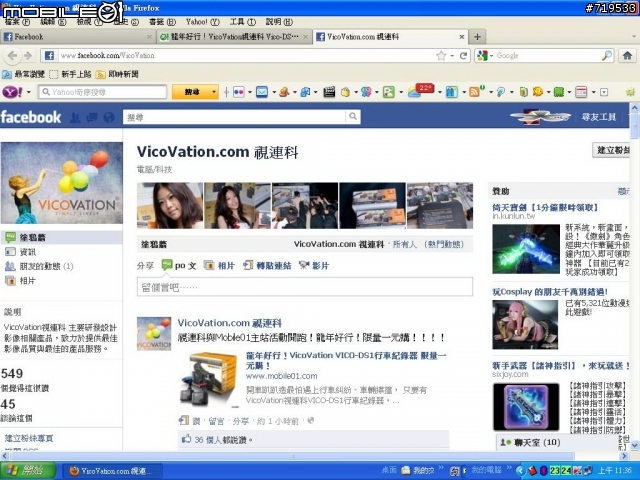Open Firefox window in taskbar
This screenshot has width=640, height=480.
pos(112,471)
